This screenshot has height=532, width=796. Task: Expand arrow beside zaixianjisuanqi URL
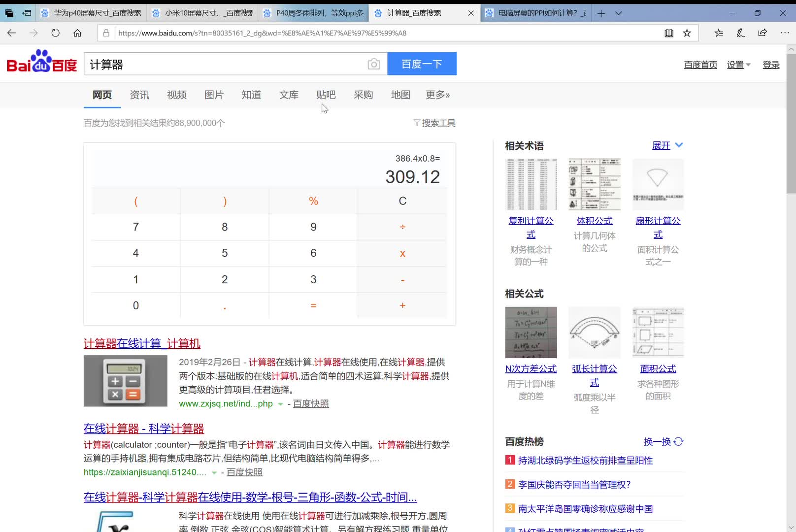click(x=214, y=472)
